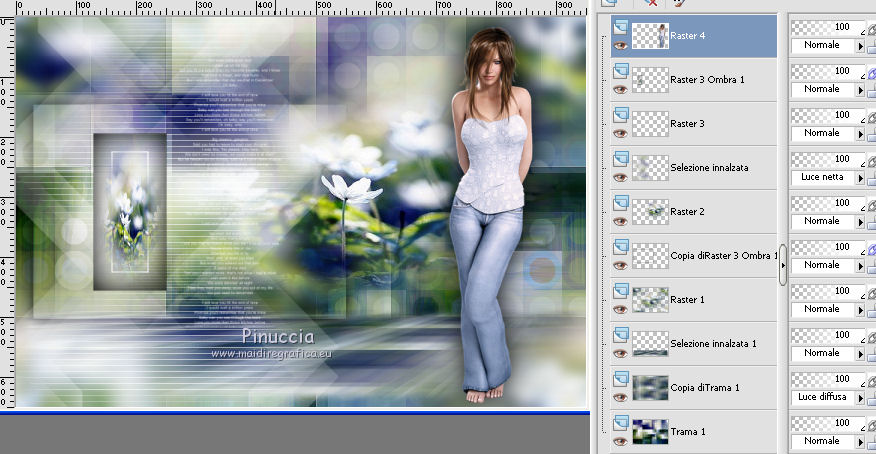
Task: Toggle visibility of Selezione innalzata layer
Action: click(x=620, y=176)
